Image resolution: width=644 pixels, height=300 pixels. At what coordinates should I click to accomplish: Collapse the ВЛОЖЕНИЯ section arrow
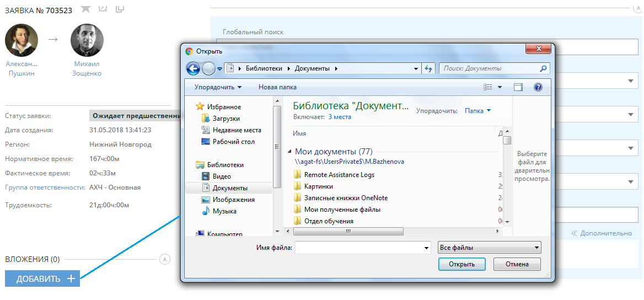click(164, 259)
